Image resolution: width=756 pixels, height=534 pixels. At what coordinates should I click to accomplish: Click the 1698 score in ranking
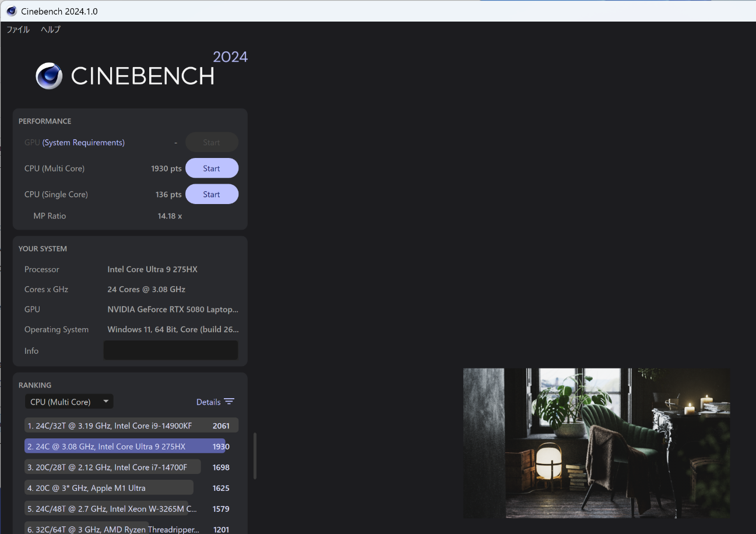[221, 467]
